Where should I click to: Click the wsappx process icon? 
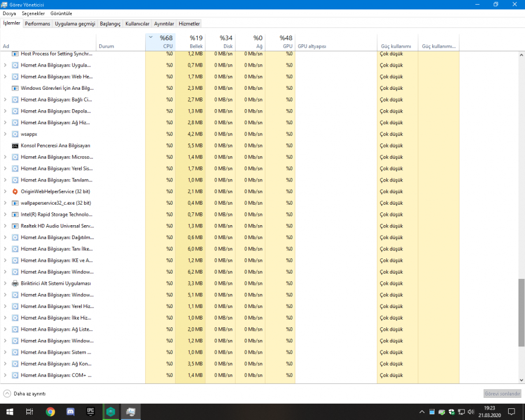[x=15, y=134]
